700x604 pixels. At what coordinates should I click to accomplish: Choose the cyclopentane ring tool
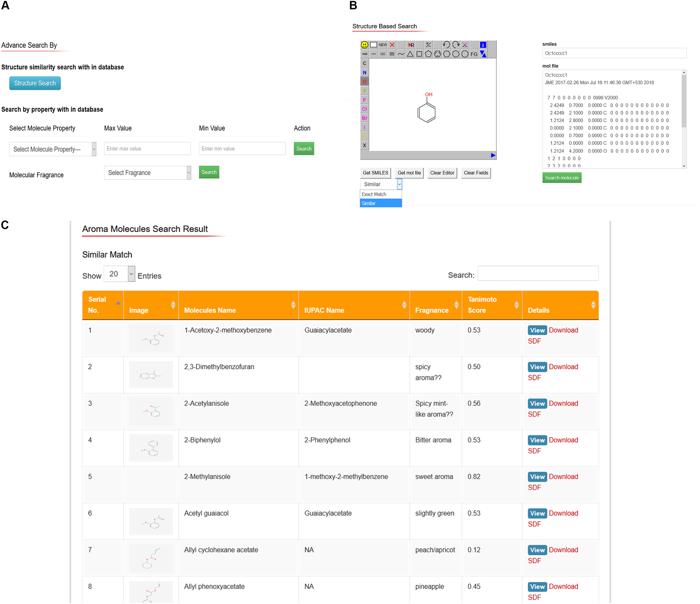click(428, 54)
